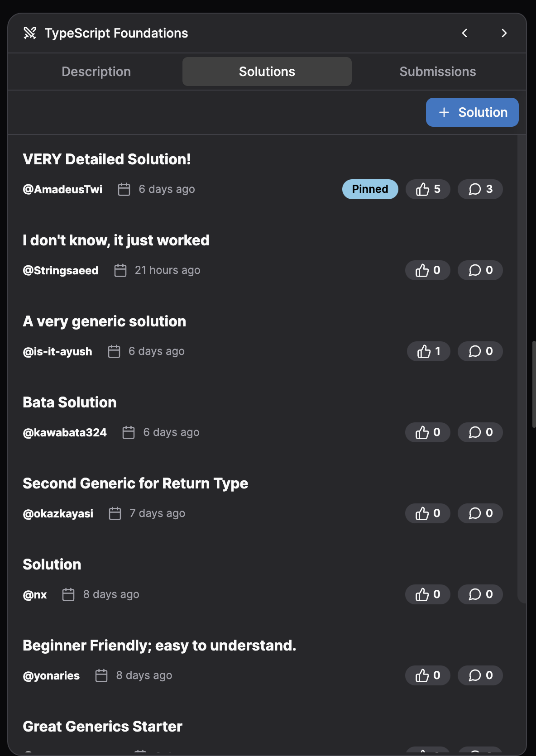
Task: Open @kawabata324's profile
Action: pos(65,432)
